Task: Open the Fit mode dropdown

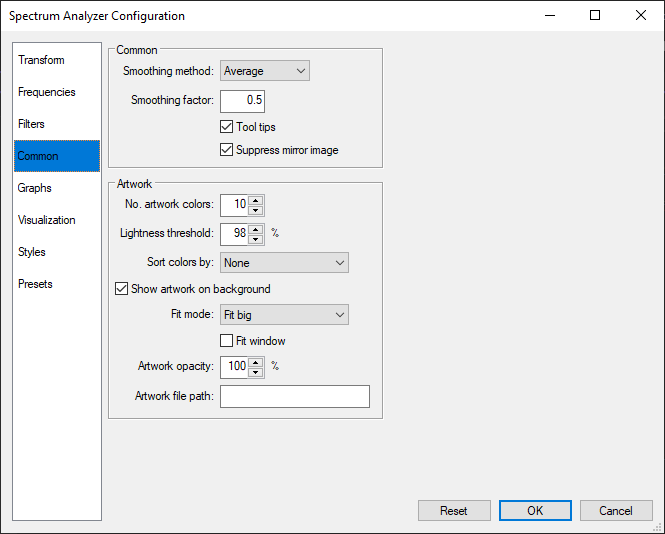Action: [x=284, y=315]
